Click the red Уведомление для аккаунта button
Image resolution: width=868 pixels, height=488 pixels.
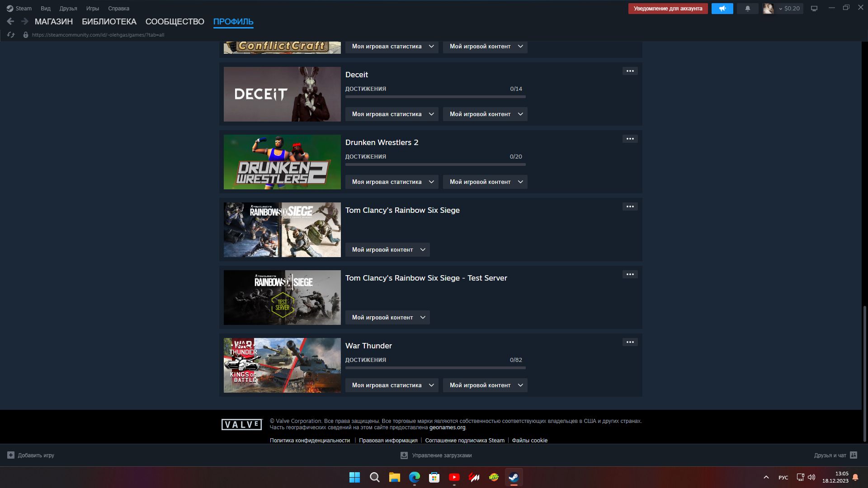coord(668,9)
